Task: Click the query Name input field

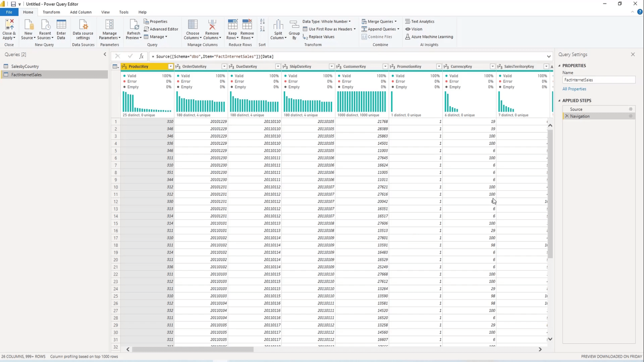Action: [x=599, y=80]
